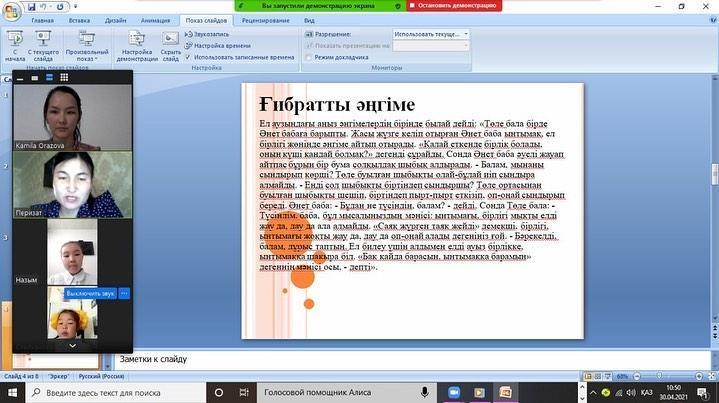Open Настройка времени rehearse timings
The width and height of the screenshot is (719, 403).
[x=218, y=46]
